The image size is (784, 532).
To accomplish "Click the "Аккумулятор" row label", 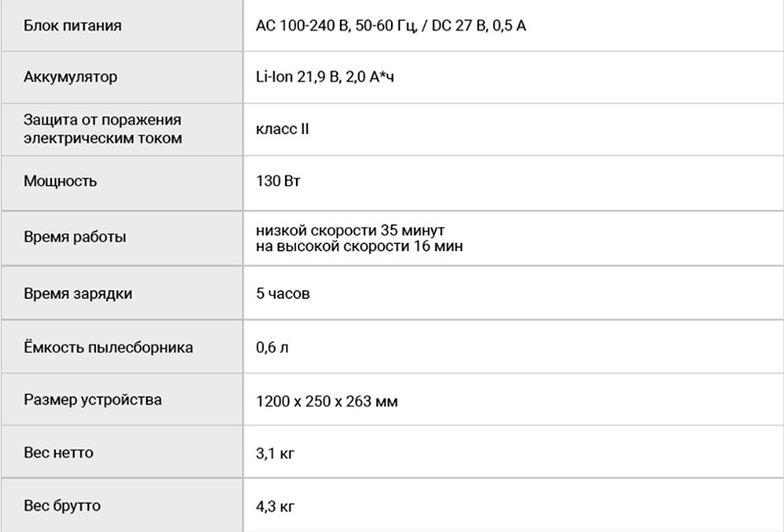I will 70,77.
